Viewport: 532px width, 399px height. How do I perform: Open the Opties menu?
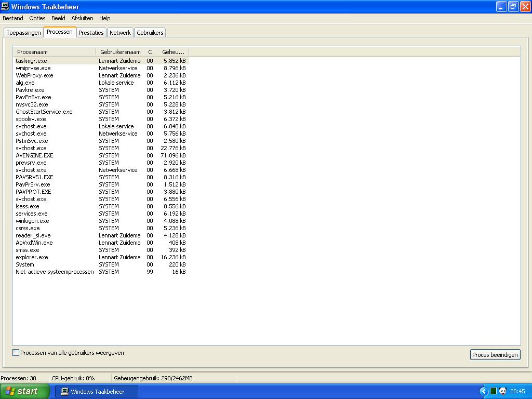point(37,18)
